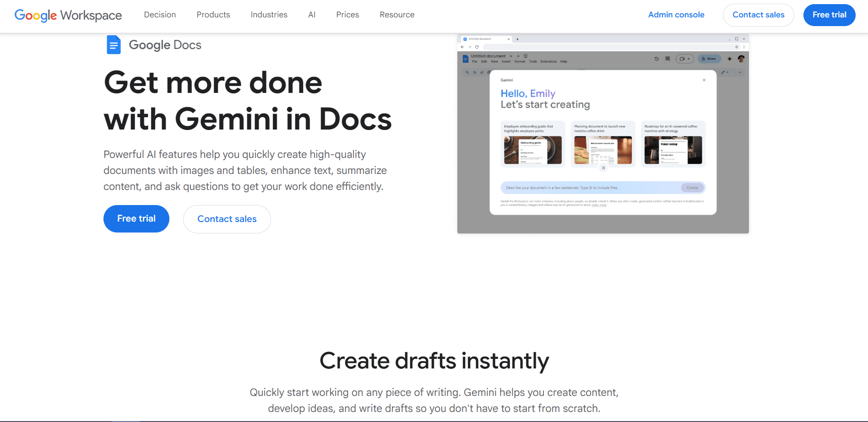Click the browser forward arrow in preview
This screenshot has height=422, width=868.
point(470,47)
